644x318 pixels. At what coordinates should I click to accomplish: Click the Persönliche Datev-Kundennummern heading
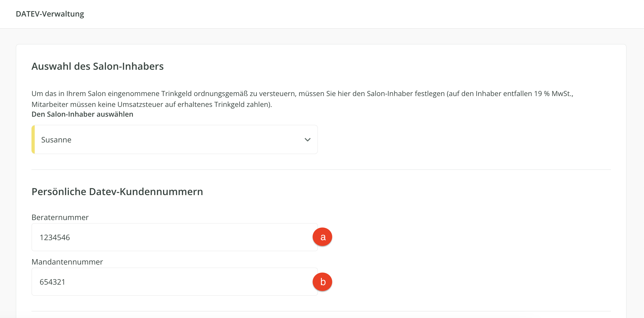coord(117,192)
